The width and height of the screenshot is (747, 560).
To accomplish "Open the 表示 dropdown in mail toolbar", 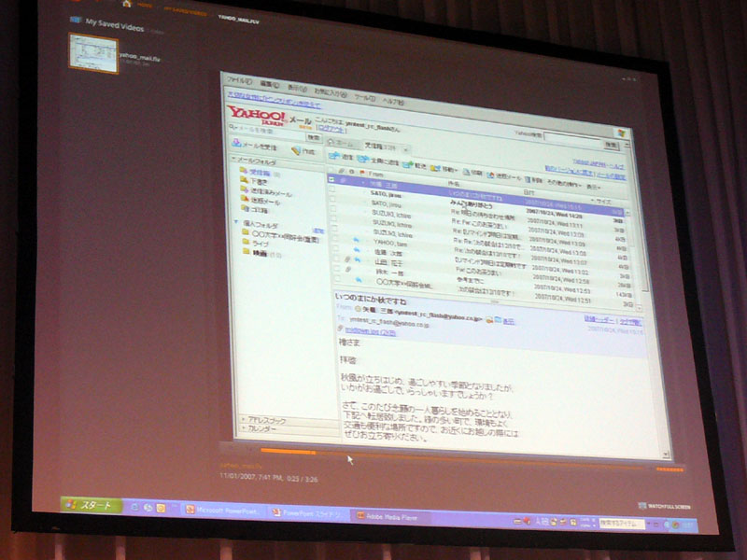I will point(594,188).
